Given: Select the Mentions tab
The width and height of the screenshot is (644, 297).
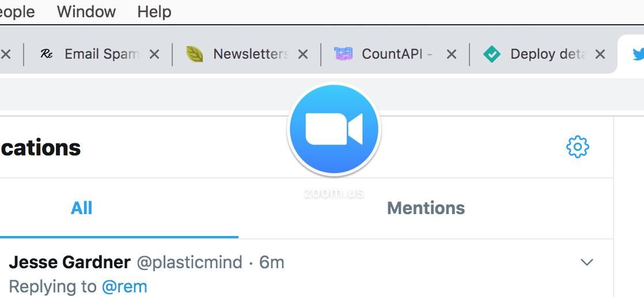Looking at the screenshot, I should [426, 208].
